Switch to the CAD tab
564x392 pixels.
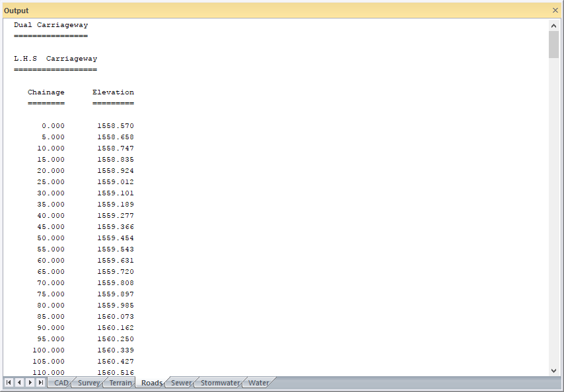[61, 383]
